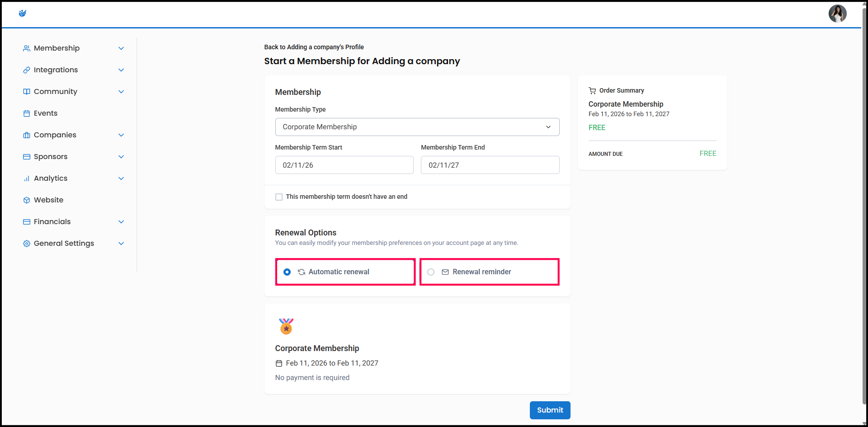Screen dimensions: 868x427
Task: Open the Membership Type dropdown
Action: click(x=417, y=127)
